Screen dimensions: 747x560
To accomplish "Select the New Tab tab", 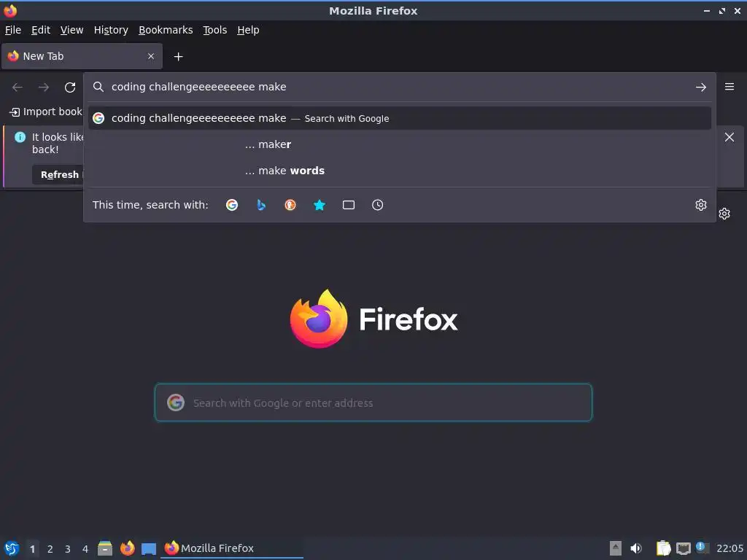I will [x=82, y=56].
